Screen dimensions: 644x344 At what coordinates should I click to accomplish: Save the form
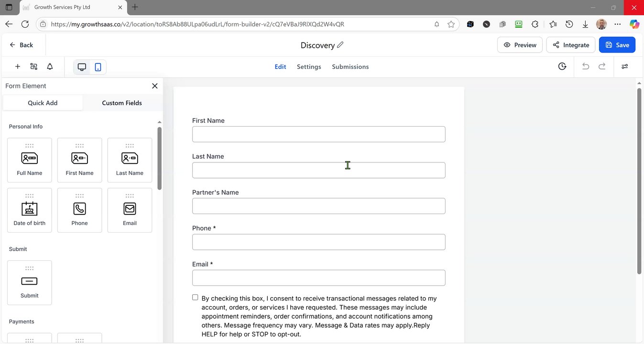(x=617, y=45)
